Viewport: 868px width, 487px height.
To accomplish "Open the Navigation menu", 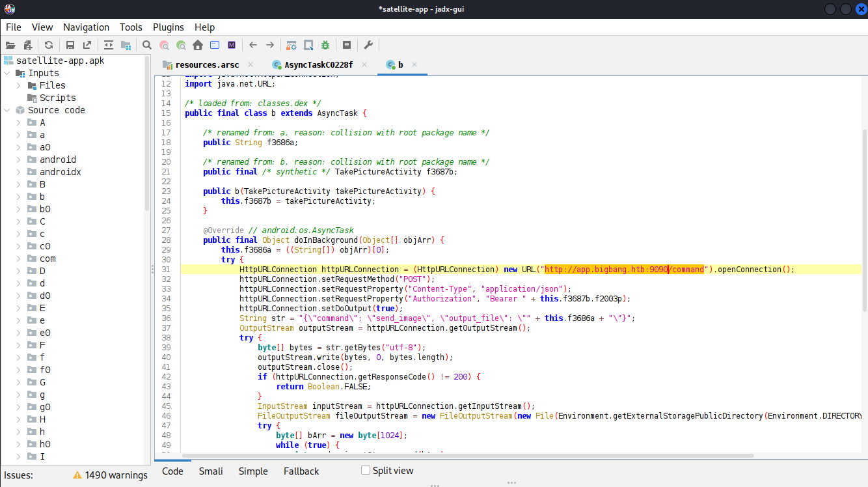I will (86, 27).
